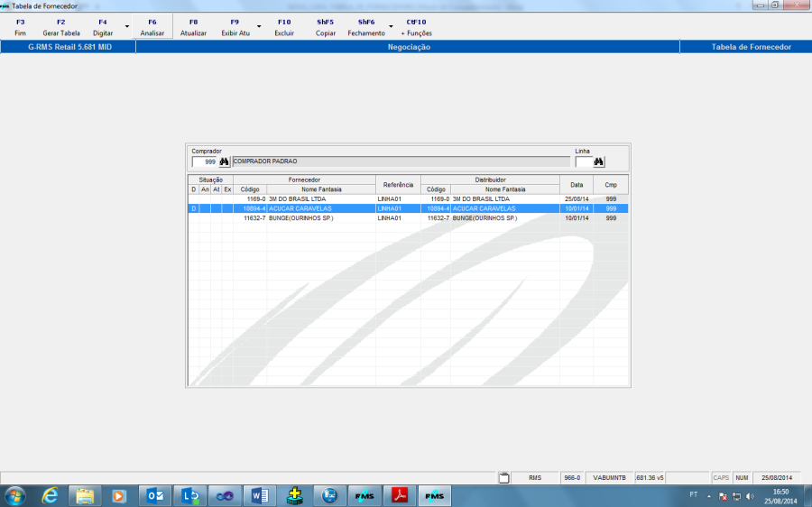Click the Fornecedor column group header
Image resolution: width=812 pixels, height=507 pixels.
[x=305, y=180]
